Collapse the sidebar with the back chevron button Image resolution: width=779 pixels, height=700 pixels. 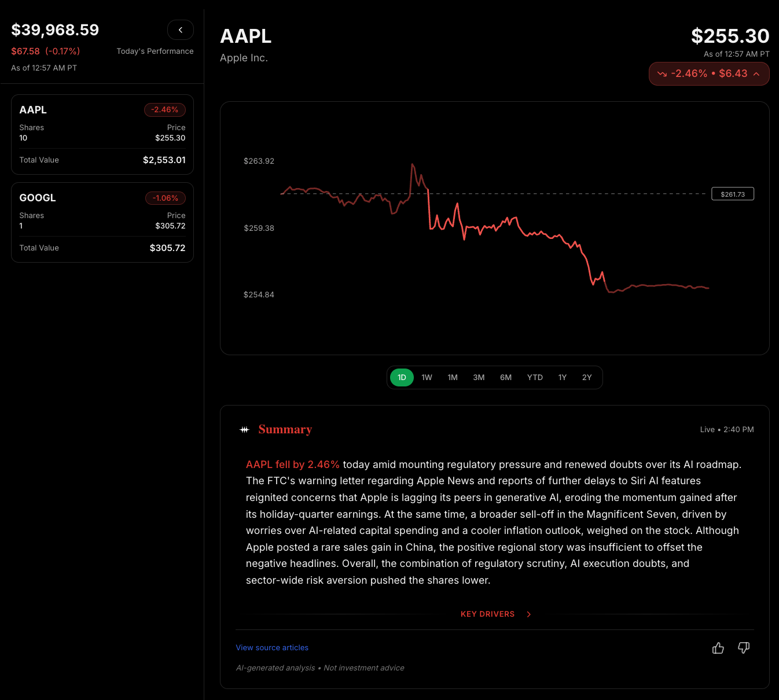(181, 30)
